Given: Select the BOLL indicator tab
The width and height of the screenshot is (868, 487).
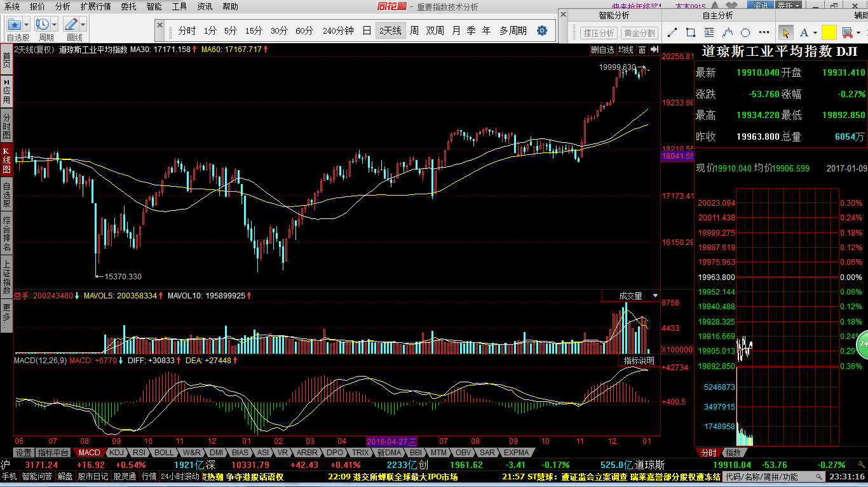Looking at the screenshot, I should click(x=164, y=453).
